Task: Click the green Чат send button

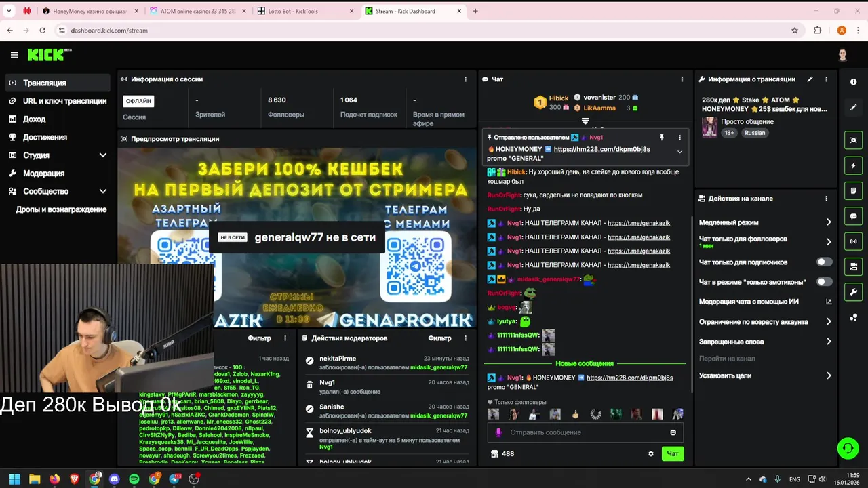Action: (673, 454)
